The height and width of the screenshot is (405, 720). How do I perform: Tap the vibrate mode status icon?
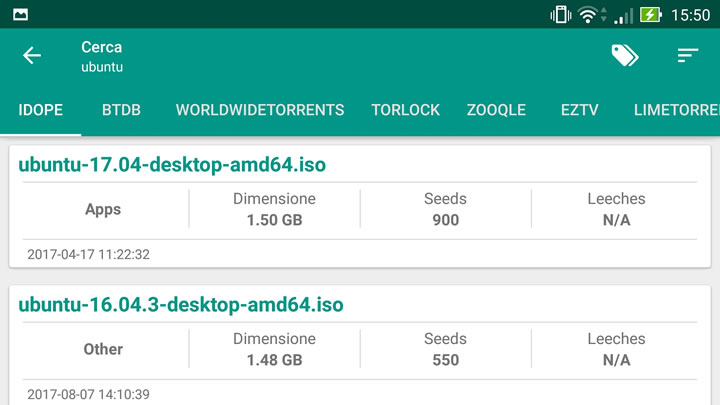point(561,15)
